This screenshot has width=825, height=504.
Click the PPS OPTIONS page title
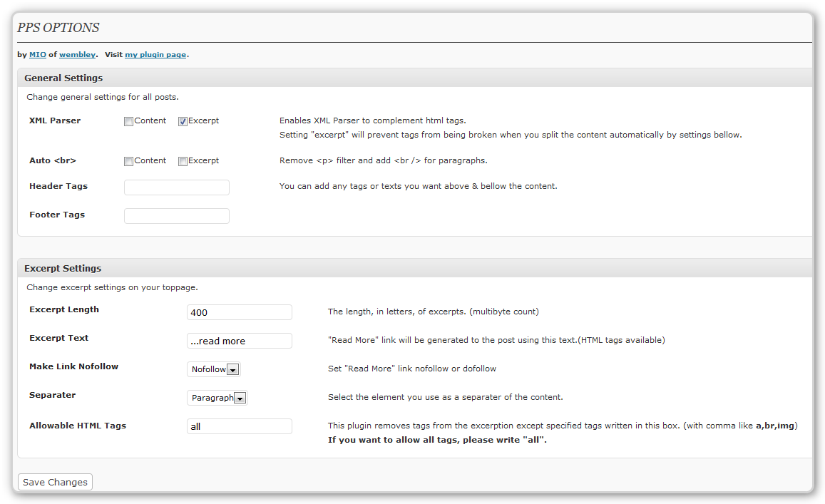tap(58, 27)
